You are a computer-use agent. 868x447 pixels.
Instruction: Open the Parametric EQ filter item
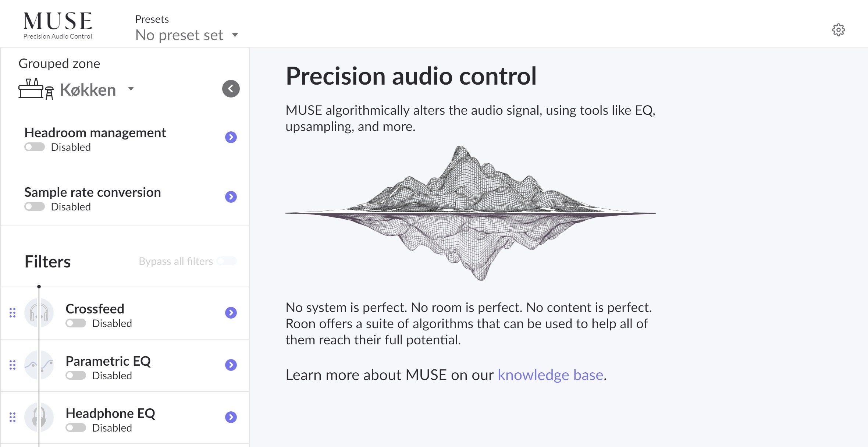tap(125, 365)
